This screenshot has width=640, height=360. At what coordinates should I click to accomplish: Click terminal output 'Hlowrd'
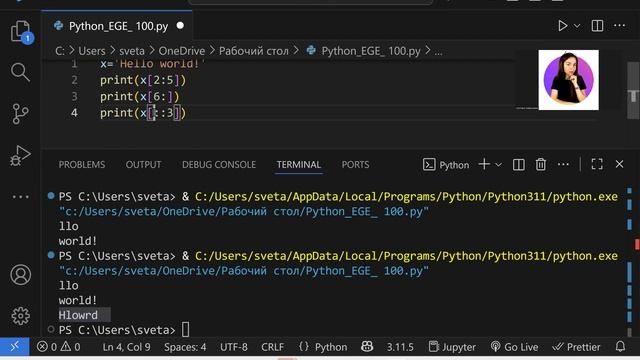[x=78, y=315]
